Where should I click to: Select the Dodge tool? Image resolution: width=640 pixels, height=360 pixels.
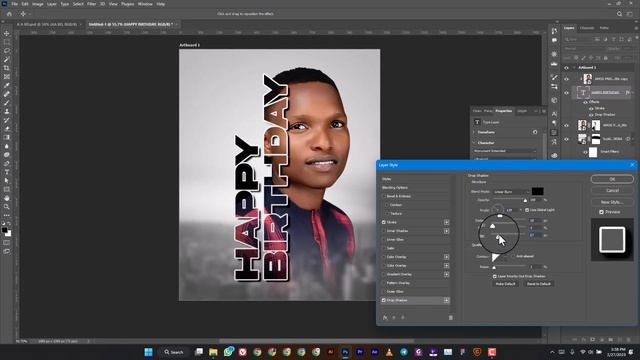pos(7,155)
